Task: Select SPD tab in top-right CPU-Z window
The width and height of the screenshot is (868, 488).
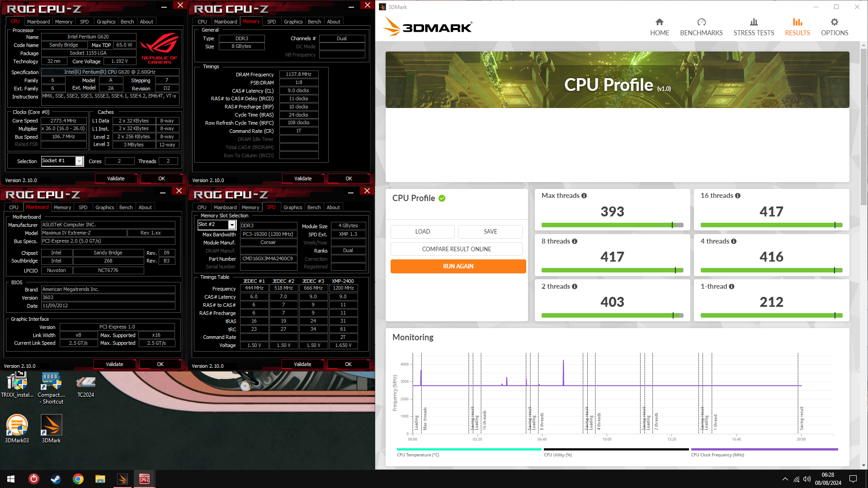Action: [x=271, y=22]
